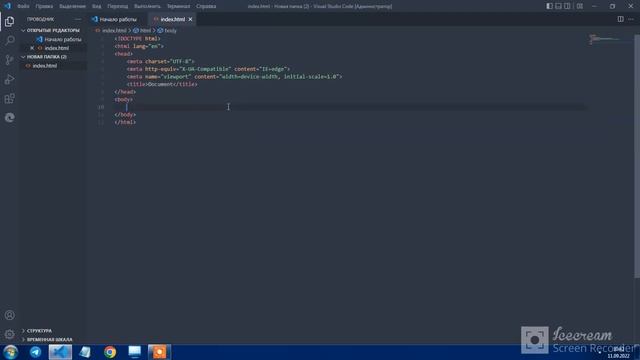Image resolution: width=640 pixels, height=360 pixels.
Task: Click the <!DOCTYPE html> line
Action: pyautogui.click(x=138, y=38)
